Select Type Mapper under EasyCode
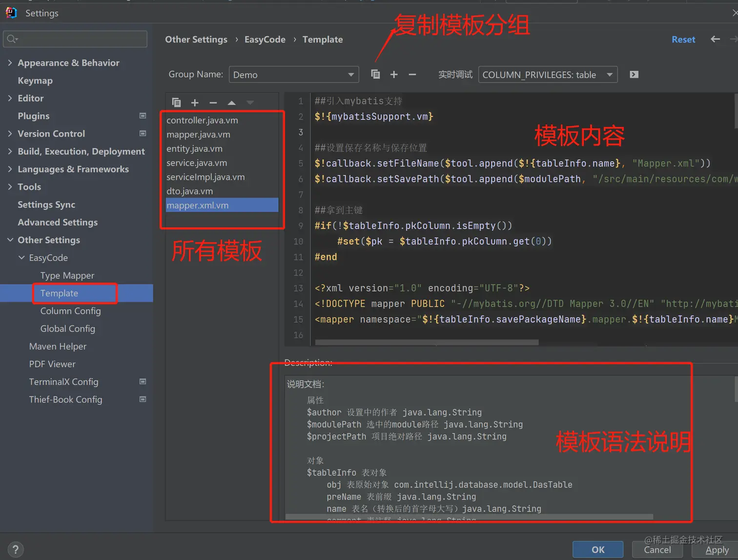Screen dimensions: 738x560 point(67,275)
